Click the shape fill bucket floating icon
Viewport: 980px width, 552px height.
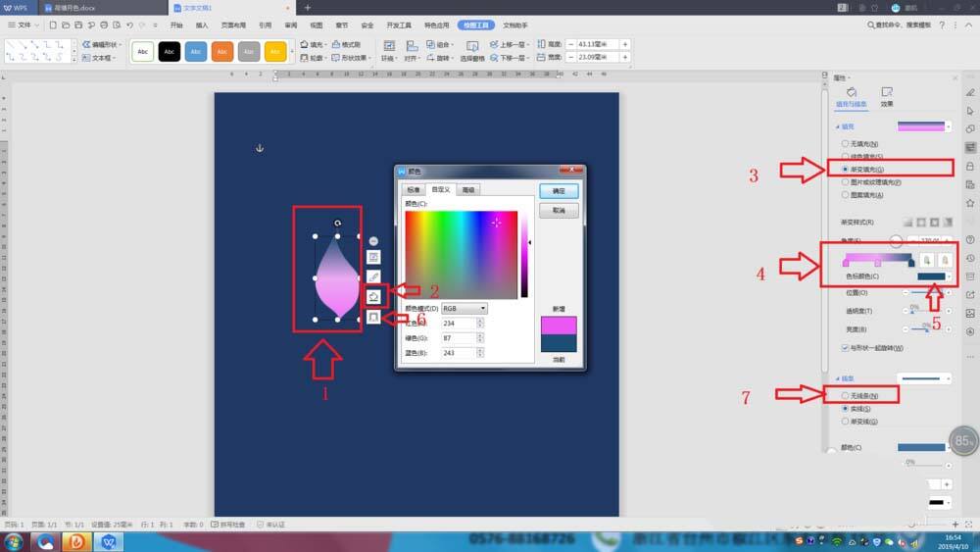point(373,296)
